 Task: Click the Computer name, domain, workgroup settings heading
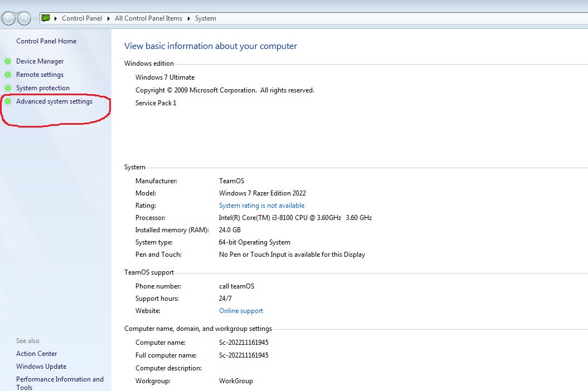198,329
